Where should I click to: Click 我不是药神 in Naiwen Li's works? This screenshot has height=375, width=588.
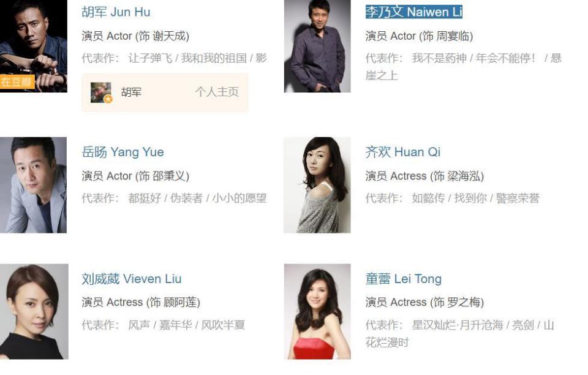click(439, 58)
